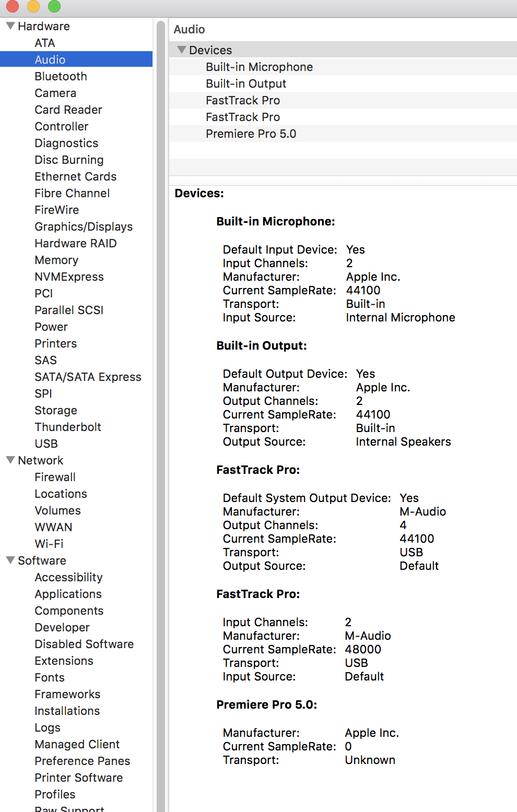The width and height of the screenshot is (517, 812).
Task: Open Locations under Network
Action: click(61, 494)
